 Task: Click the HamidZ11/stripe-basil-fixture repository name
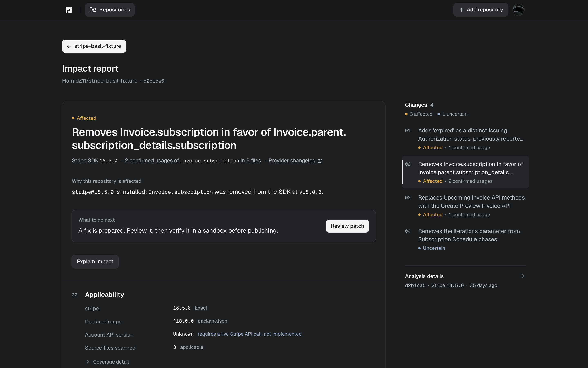100,81
